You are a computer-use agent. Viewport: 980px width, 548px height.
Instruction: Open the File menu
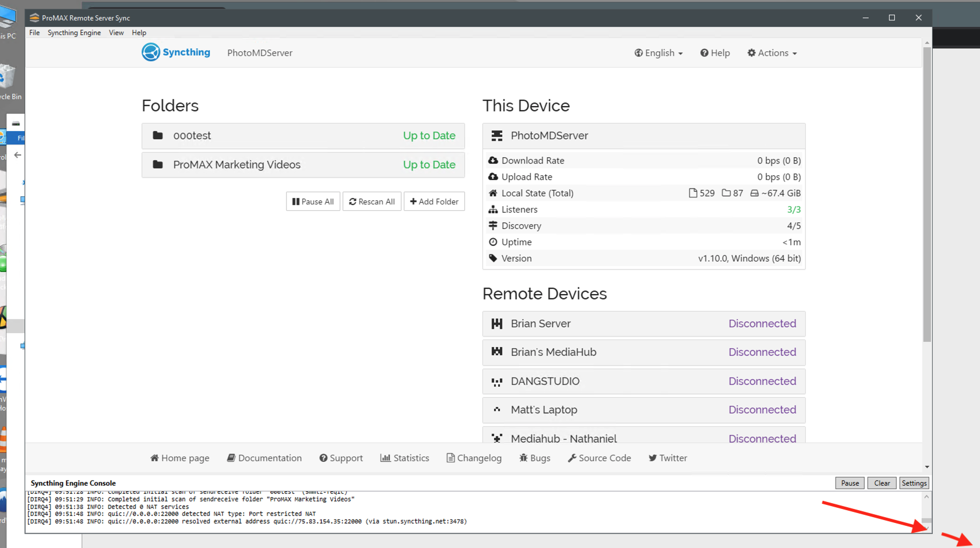coord(34,33)
